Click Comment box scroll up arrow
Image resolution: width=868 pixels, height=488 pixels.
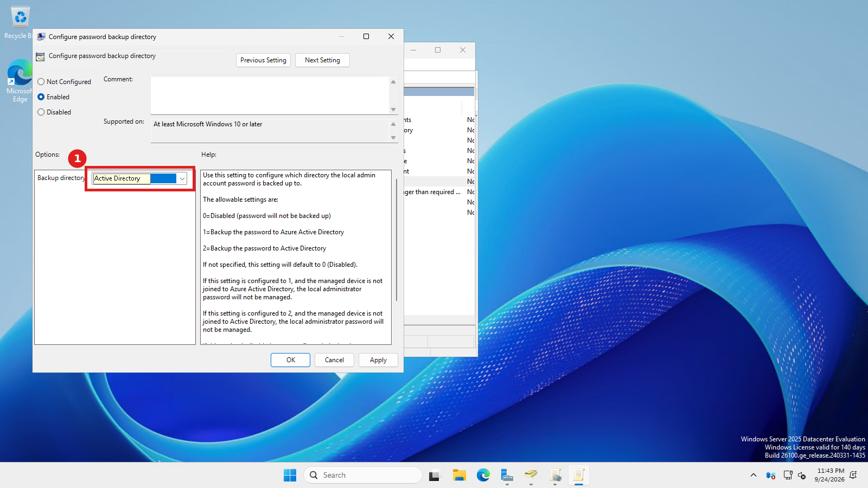click(393, 82)
